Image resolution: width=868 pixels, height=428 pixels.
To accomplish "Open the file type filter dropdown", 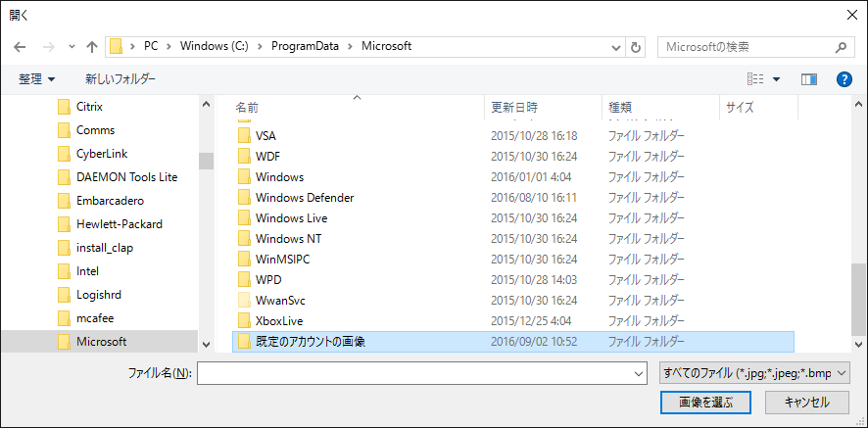I will [x=754, y=372].
